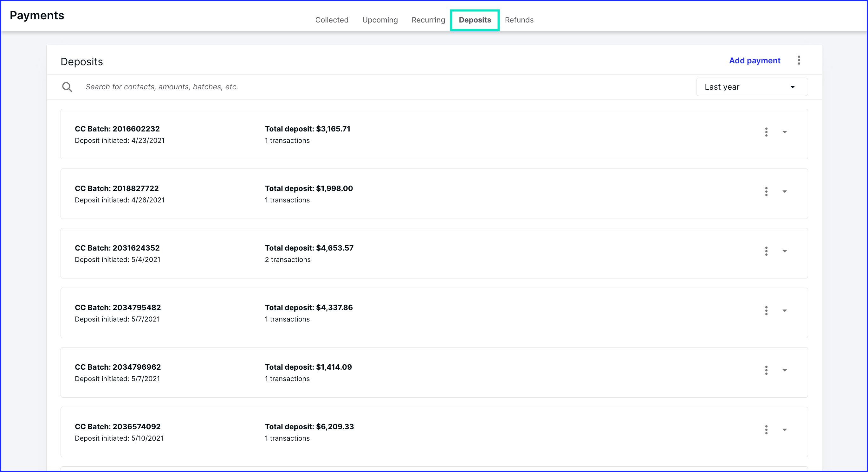The height and width of the screenshot is (472, 868).
Task: Open options menu for batch 2018827722
Action: pos(766,192)
